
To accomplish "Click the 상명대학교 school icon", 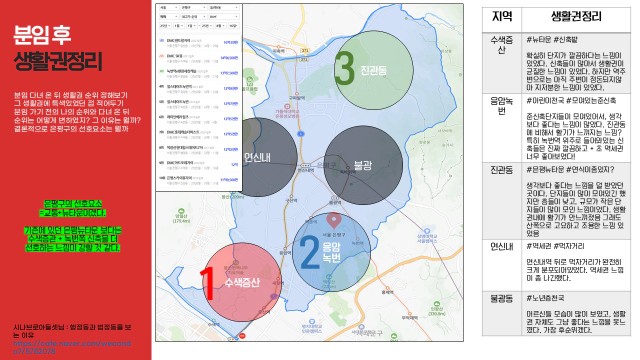I will click(427, 231).
